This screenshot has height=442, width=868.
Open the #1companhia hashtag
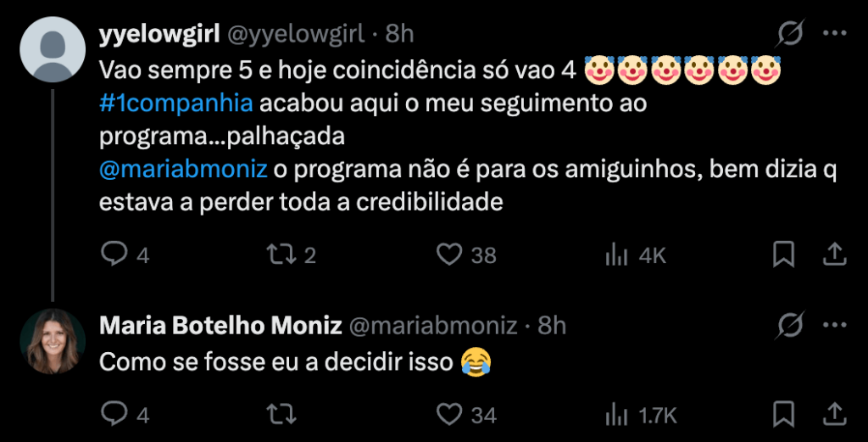tap(175, 104)
